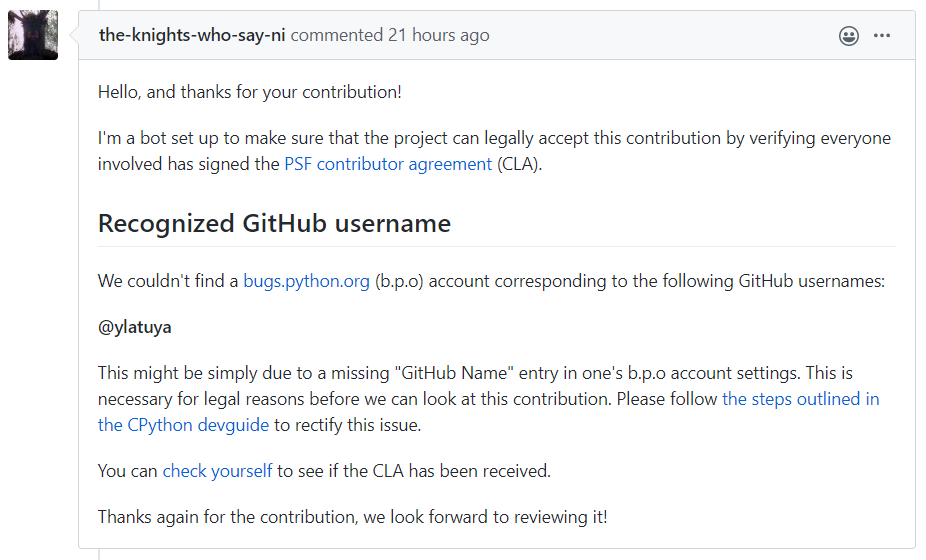Open the comment options ellipsis menu

(882, 36)
